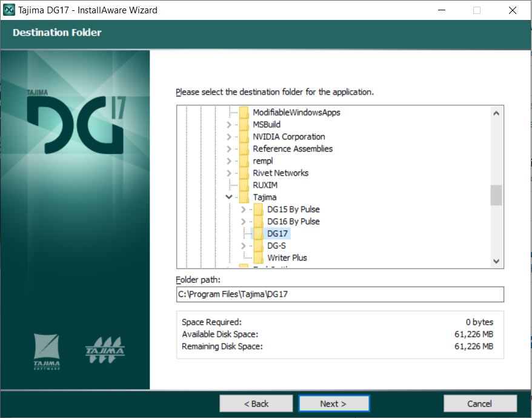Click the Space Required value '0 bytes'
Image resolution: width=532 pixels, height=418 pixels.
tap(479, 322)
